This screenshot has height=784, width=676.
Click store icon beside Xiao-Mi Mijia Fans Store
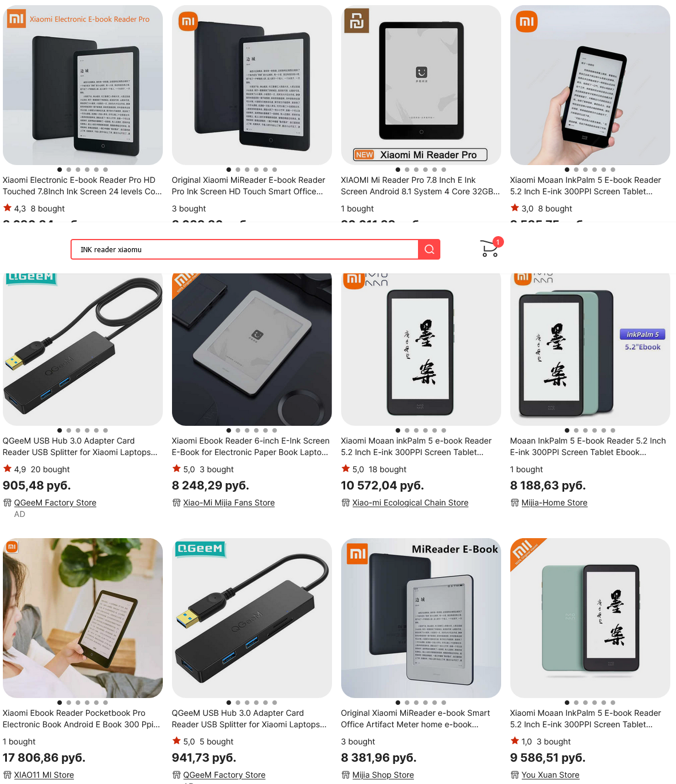177,503
